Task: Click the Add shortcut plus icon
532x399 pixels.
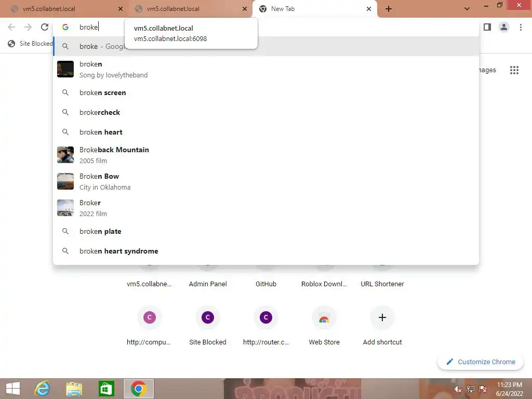Action: pyautogui.click(x=382, y=317)
